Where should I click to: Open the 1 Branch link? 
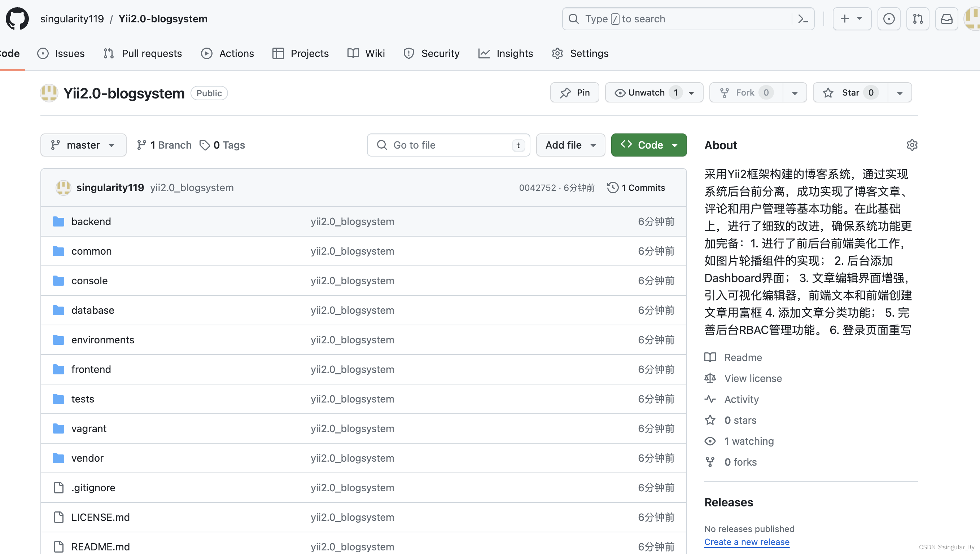(164, 145)
